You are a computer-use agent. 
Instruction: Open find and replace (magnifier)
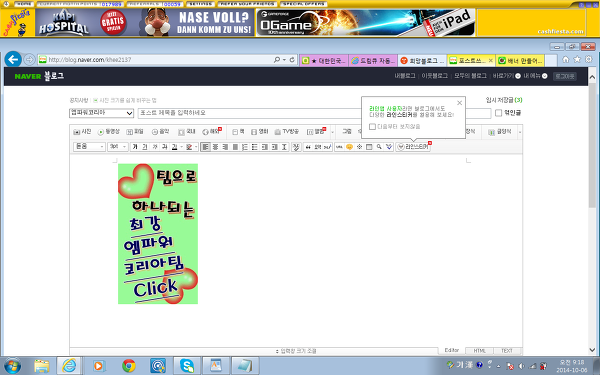pos(379,147)
